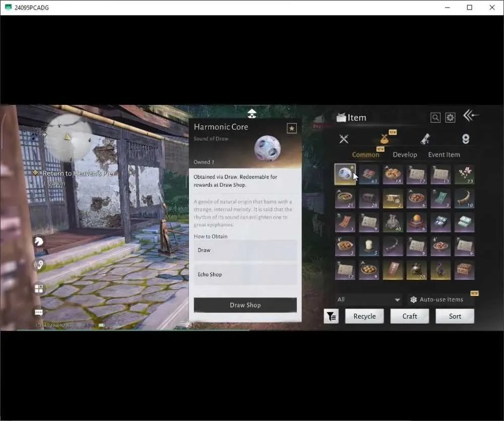Select the cloth sack with count 40

point(393,222)
